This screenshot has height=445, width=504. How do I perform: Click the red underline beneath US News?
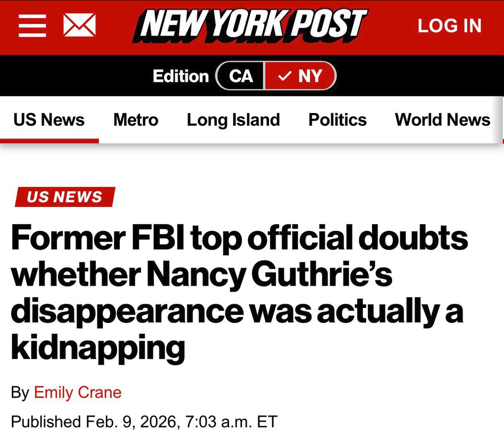click(49, 141)
